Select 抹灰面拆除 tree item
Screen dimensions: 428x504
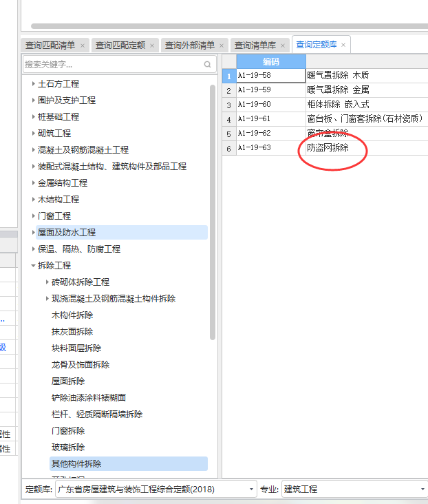pyautogui.click(x=72, y=331)
